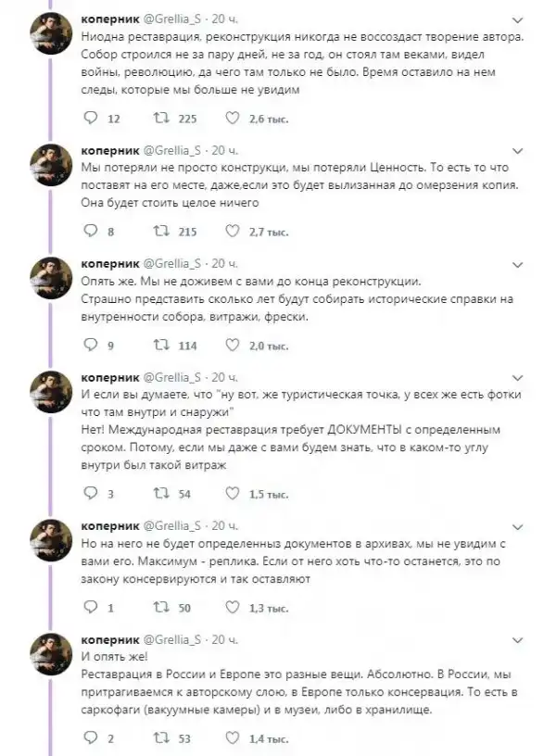Tap the heart next to 1,5 тыс.

pos(231,494)
